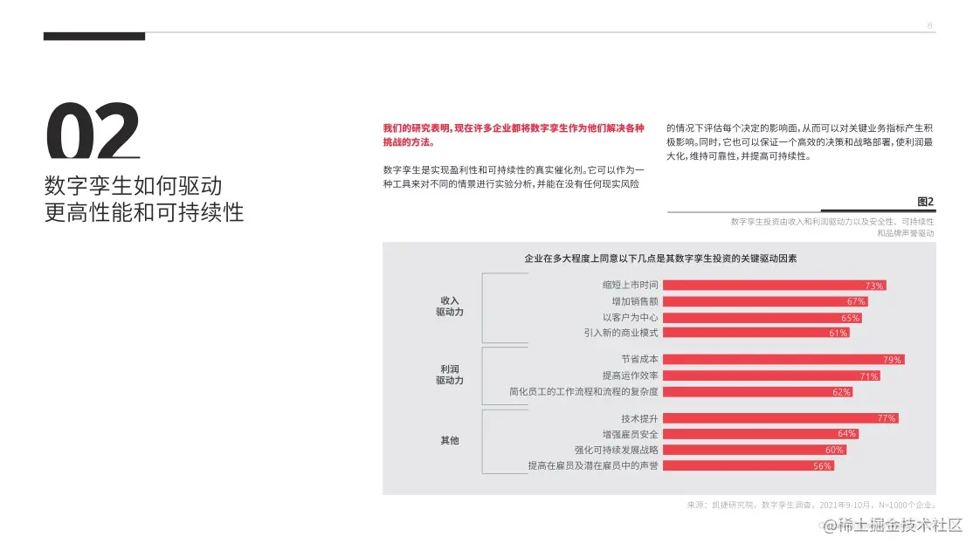Select the heading line '更高性能和可持续性'
980x551 pixels.
[x=144, y=212]
